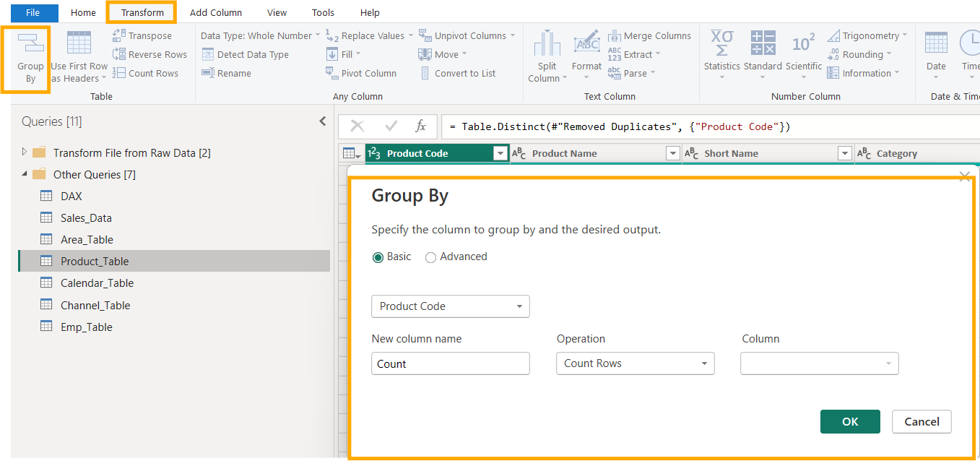This screenshot has height=461, width=980.
Task: Choose Detect Data Type
Action: (245, 54)
